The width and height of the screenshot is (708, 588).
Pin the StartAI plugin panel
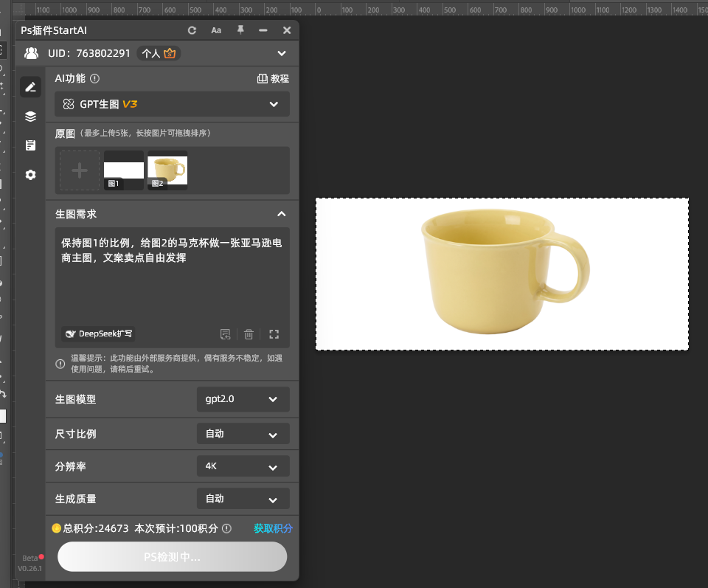tap(240, 30)
